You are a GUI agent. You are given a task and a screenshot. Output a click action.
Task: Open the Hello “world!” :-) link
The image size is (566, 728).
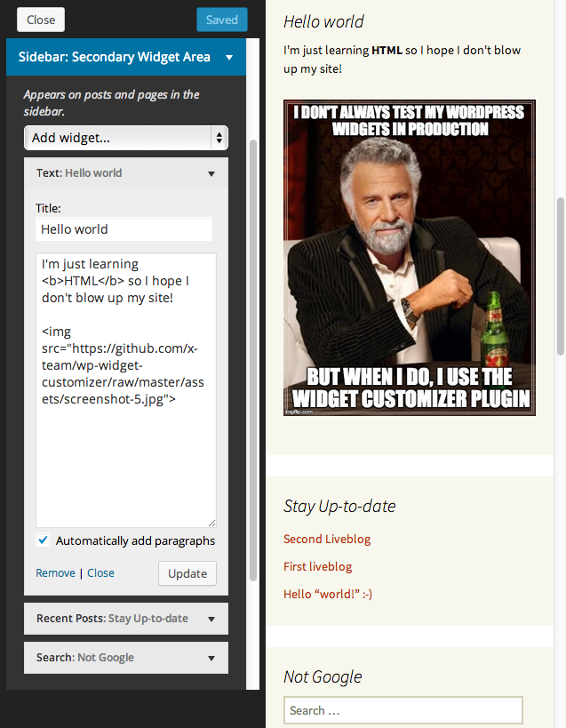tap(328, 594)
